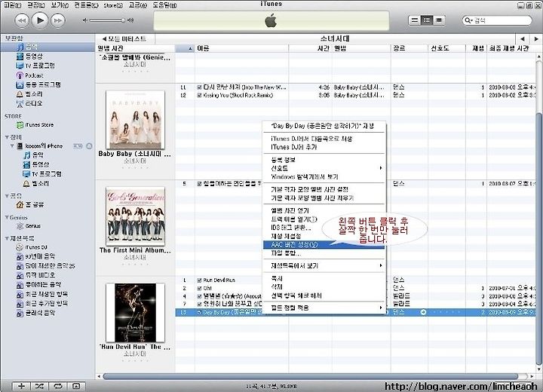This screenshot has width=543, height=392.
Task: Uncheck the Into The New World track
Action: (199, 87)
